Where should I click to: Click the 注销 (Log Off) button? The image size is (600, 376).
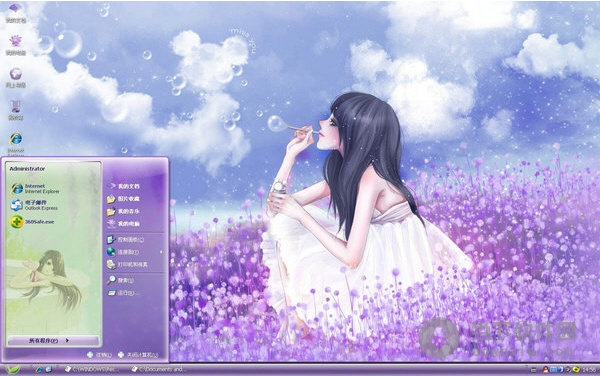tap(99, 355)
